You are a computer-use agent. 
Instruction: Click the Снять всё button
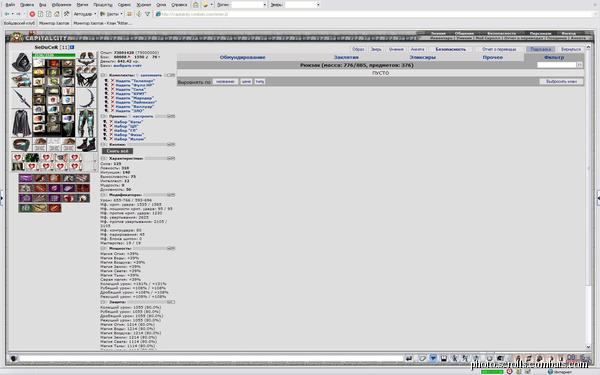point(117,151)
